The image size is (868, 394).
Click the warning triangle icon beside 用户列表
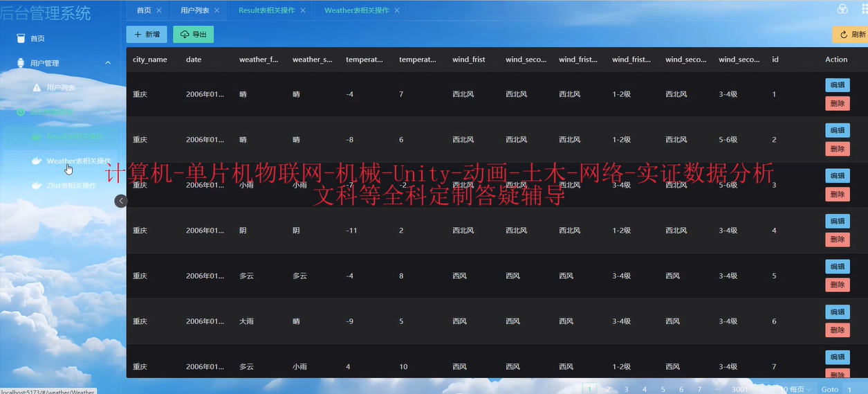click(x=37, y=87)
